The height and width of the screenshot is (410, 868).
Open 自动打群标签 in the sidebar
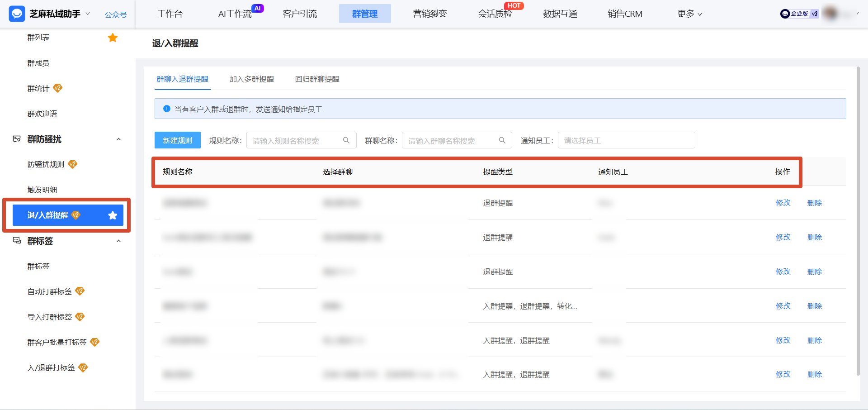[50, 291]
